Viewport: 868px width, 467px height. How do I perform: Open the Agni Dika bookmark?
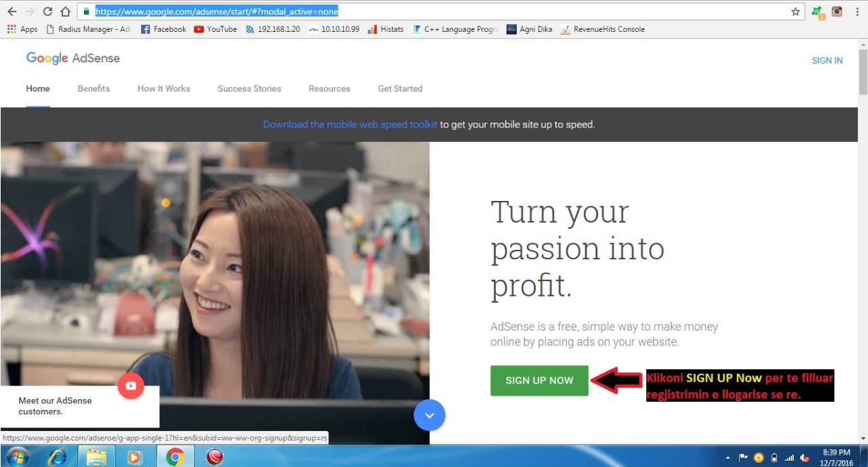point(530,29)
